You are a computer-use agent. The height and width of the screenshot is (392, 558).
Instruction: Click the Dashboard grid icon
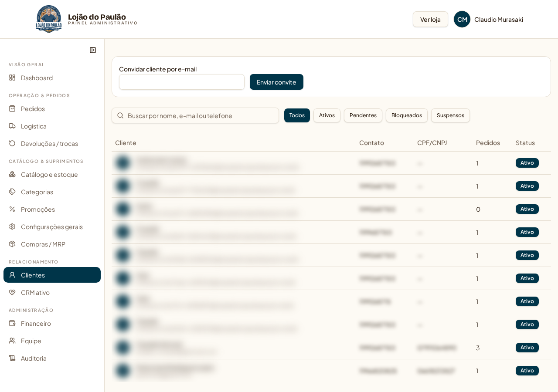click(x=12, y=78)
